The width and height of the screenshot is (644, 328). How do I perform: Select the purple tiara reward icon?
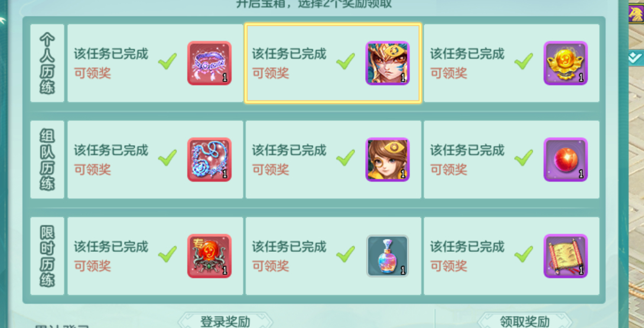tap(210, 63)
